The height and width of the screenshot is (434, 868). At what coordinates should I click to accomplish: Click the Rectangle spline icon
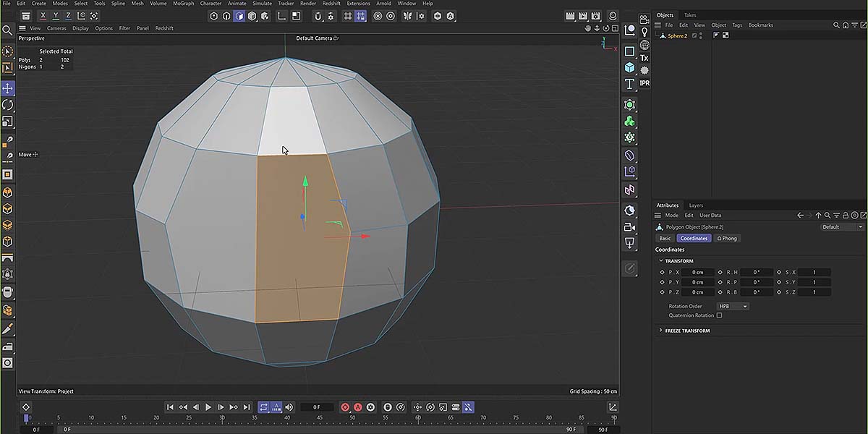point(630,51)
